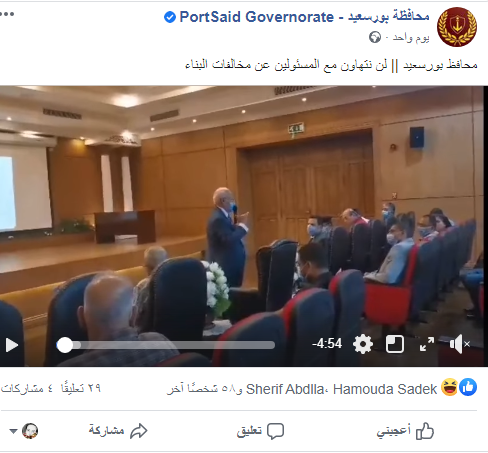Like the post with thumbs-up button

[x=405, y=431]
